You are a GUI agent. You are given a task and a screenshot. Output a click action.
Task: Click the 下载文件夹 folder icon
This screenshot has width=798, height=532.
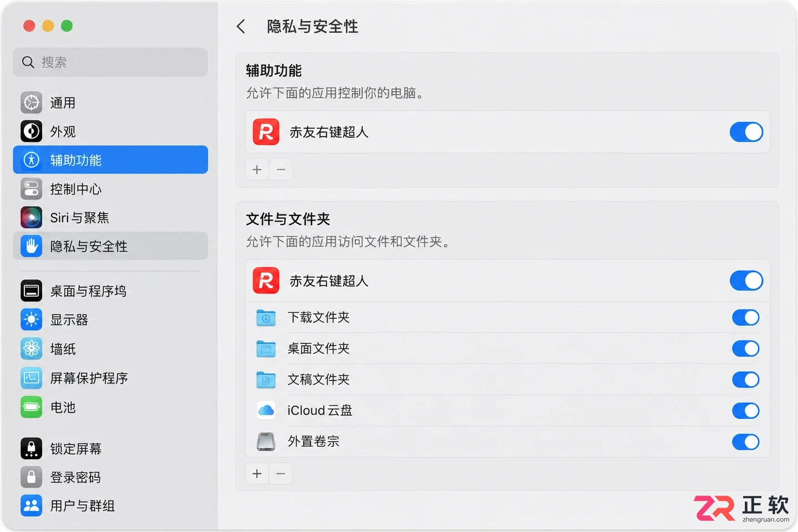pyautogui.click(x=266, y=318)
